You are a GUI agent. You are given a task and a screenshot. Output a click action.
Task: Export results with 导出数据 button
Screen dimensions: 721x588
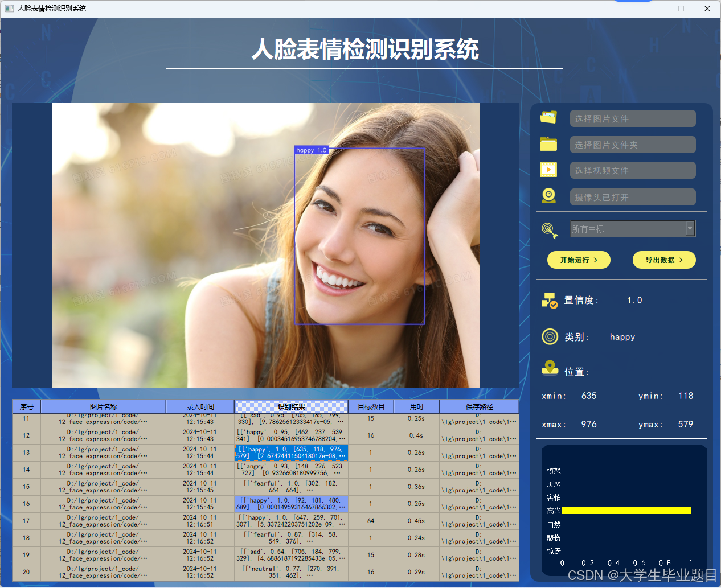pos(664,260)
